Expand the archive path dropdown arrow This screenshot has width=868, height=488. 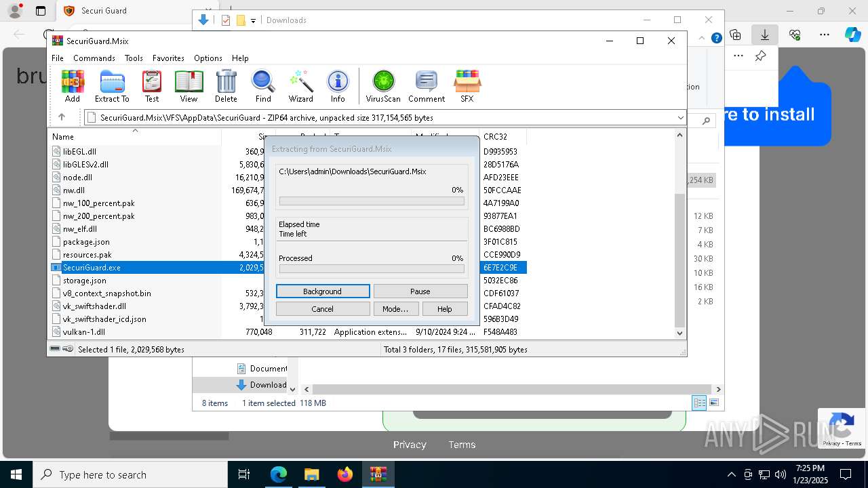click(x=680, y=118)
